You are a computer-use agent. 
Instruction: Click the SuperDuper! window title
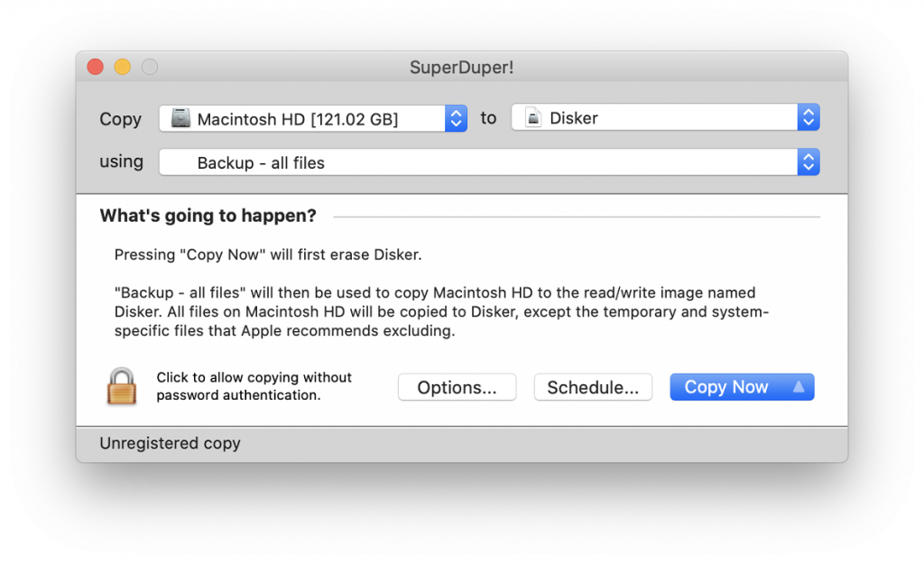pos(461,68)
